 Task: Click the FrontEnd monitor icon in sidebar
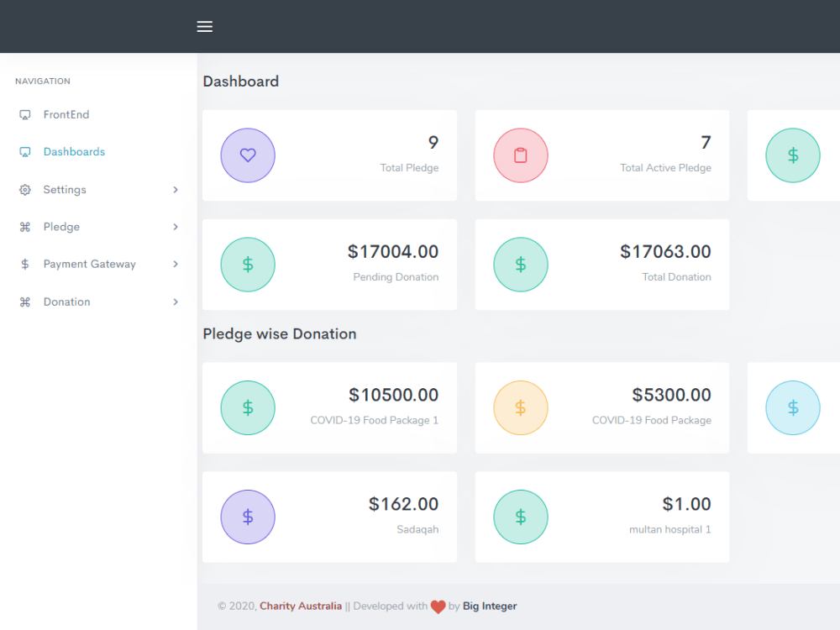click(25, 114)
